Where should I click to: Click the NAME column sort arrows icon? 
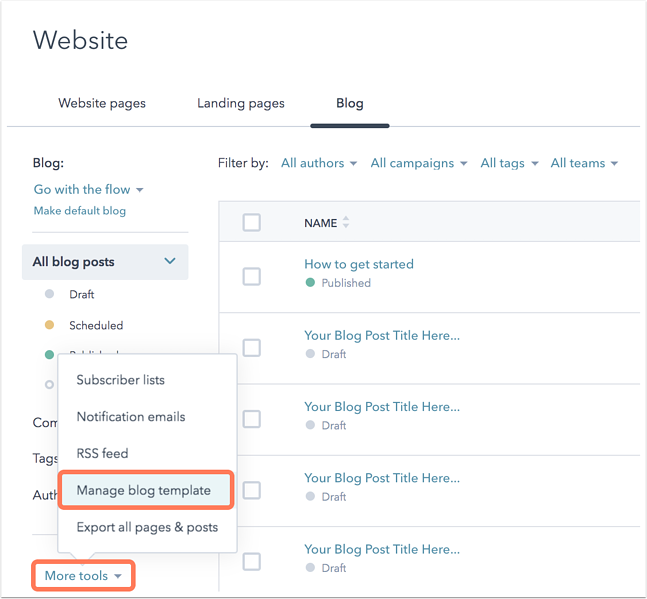coord(346,223)
